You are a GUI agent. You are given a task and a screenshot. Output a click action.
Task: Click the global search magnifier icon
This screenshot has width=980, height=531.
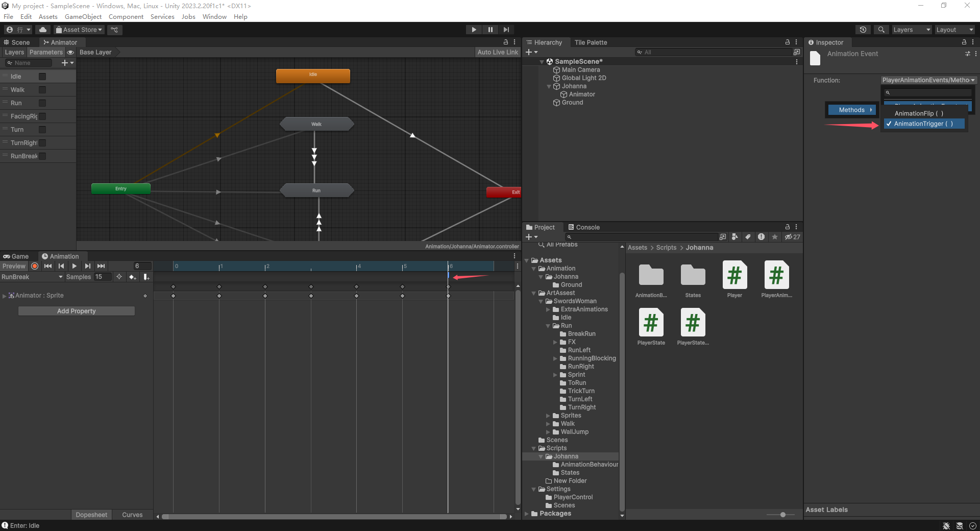point(881,30)
